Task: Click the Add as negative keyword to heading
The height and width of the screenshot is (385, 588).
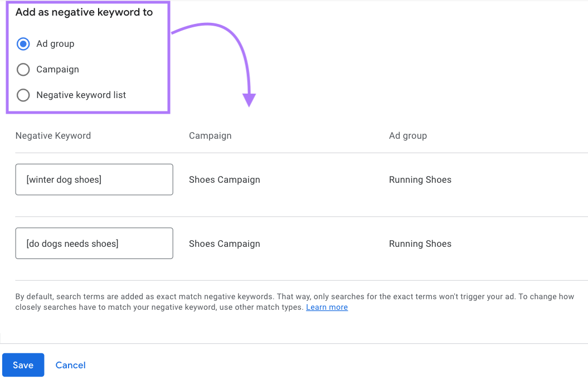Action: (x=84, y=12)
